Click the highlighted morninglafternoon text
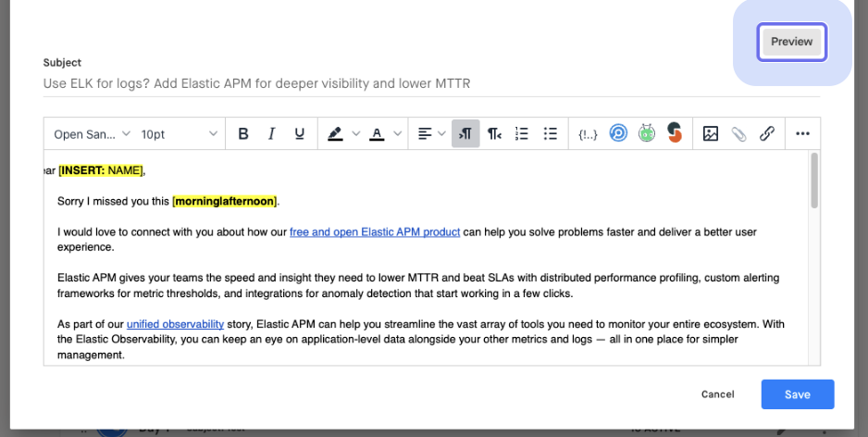Screen dimensions: 868x437 (x=225, y=201)
